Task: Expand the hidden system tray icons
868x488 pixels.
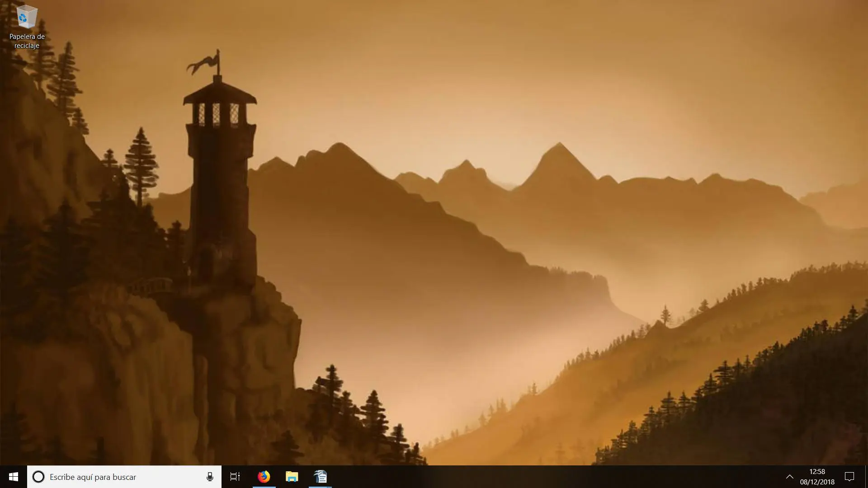Action: click(790, 477)
